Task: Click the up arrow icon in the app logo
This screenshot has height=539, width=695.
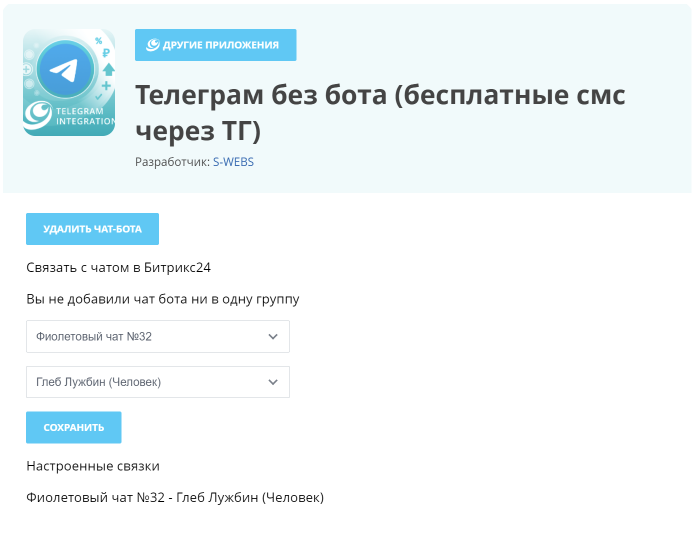Action: point(109,69)
